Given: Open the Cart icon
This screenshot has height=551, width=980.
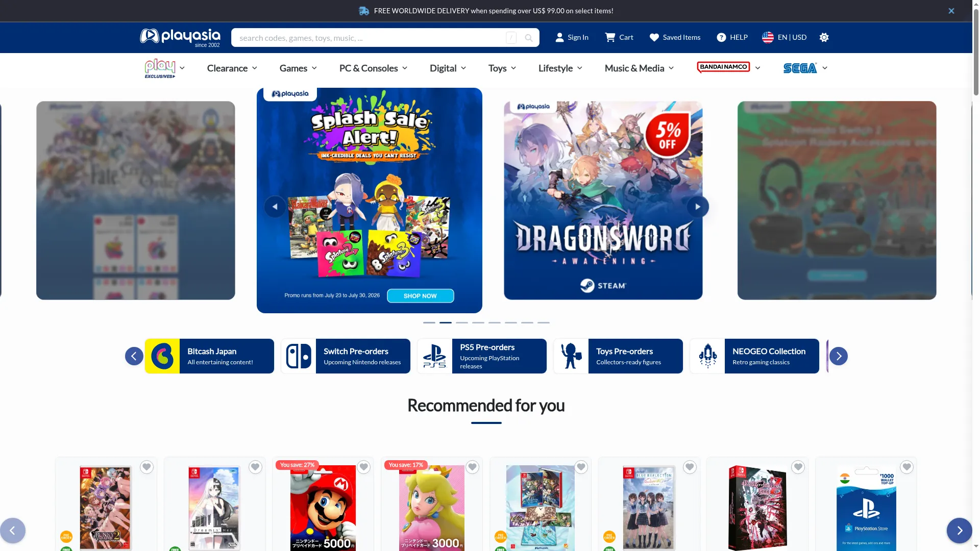Looking at the screenshot, I should [610, 37].
